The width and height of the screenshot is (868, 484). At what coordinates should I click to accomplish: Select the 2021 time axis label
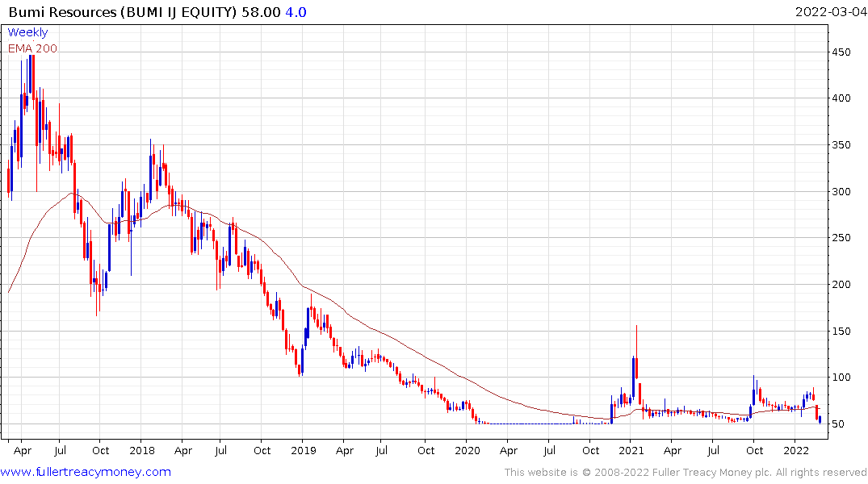click(631, 450)
